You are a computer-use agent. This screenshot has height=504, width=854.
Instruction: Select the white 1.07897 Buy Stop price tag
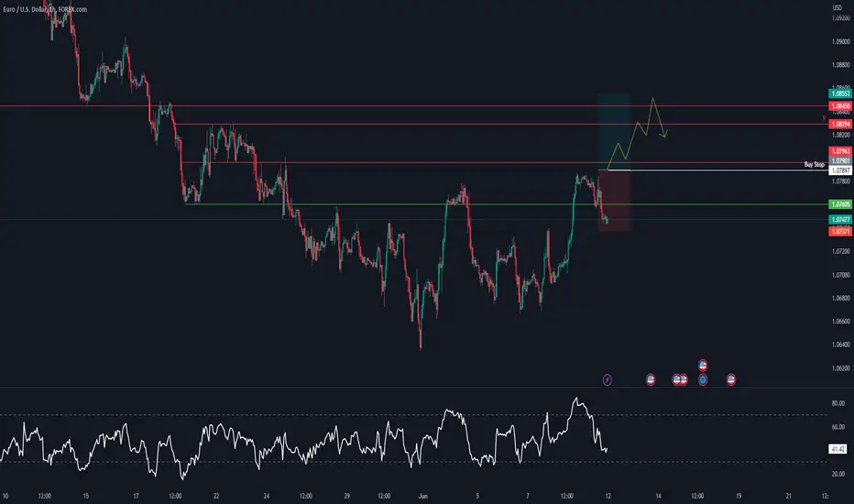(x=840, y=170)
